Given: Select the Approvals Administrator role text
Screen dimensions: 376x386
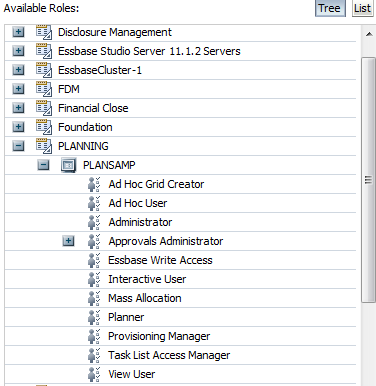Looking at the screenshot, I should pyautogui.click(x=166, y=241).
